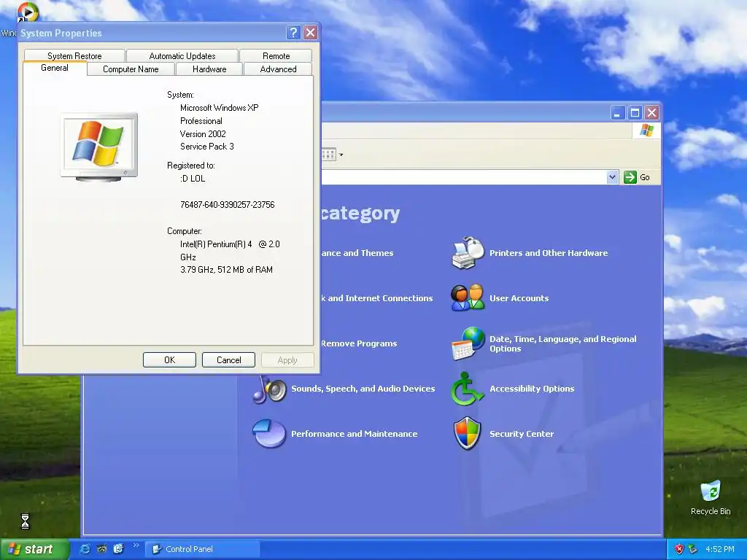Click the 'Service Pack 3' text
The width and height of the screenshot is (747, 560).
coord(206,147)
